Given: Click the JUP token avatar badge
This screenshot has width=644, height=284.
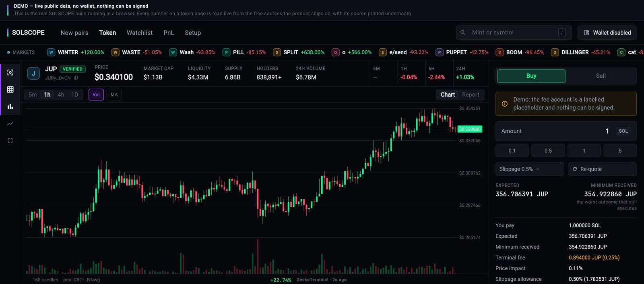Looking at the screenshot, I should 33,73.
